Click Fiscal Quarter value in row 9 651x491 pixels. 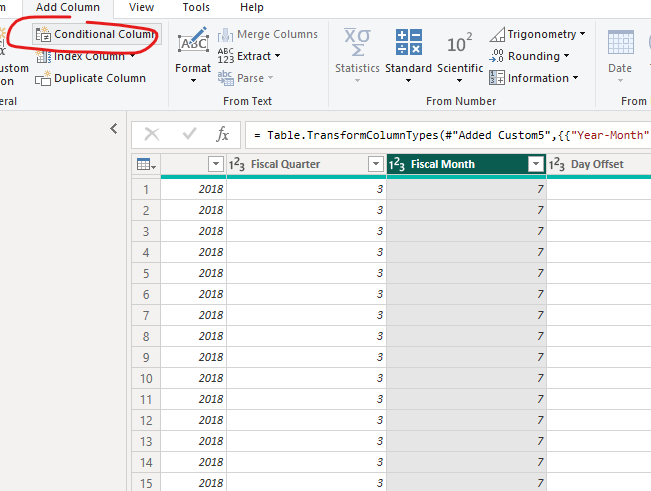306,357
